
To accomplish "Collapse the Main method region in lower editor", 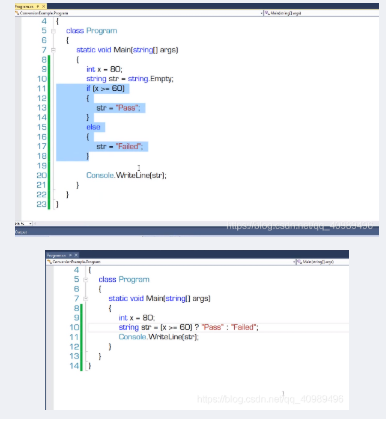I will click(86, 299).
